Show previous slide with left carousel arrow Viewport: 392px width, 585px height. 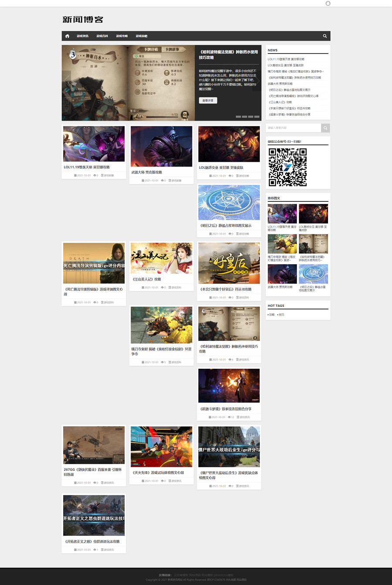tap(66, 81)
